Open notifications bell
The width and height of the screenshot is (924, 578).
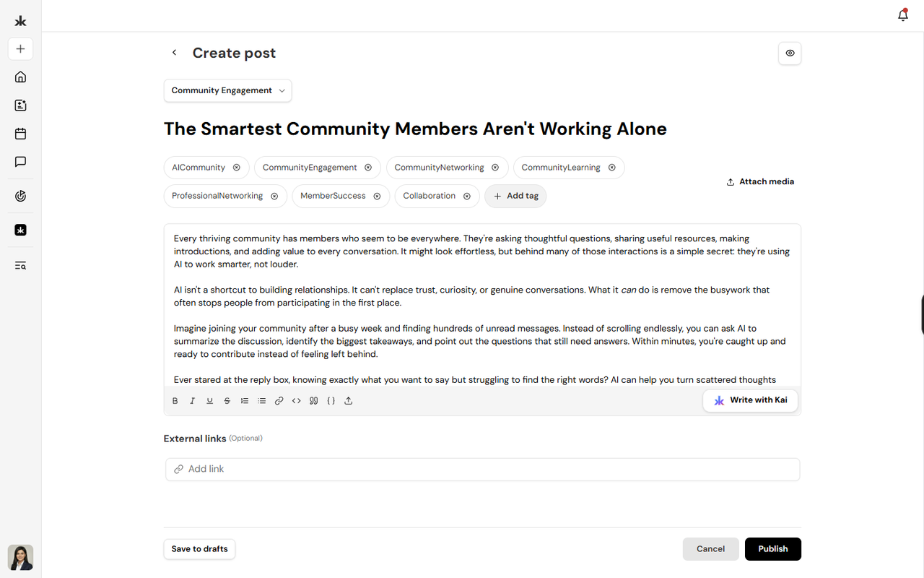click(x=902, y=15)
